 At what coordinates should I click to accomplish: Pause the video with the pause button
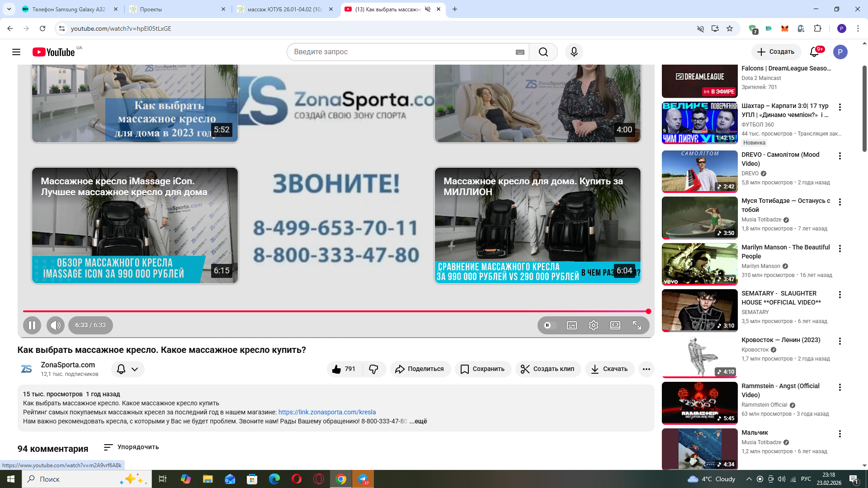point(32,325)
